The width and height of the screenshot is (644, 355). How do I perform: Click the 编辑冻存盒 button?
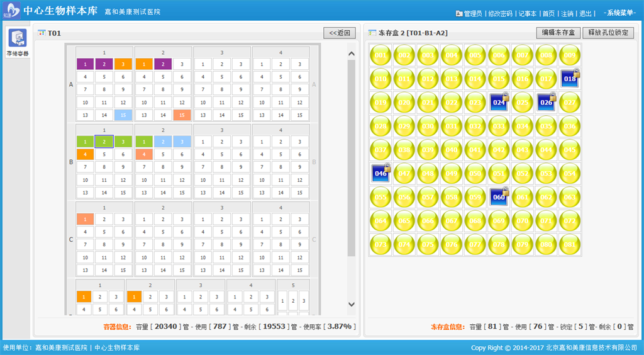click(x=558, y=33)
